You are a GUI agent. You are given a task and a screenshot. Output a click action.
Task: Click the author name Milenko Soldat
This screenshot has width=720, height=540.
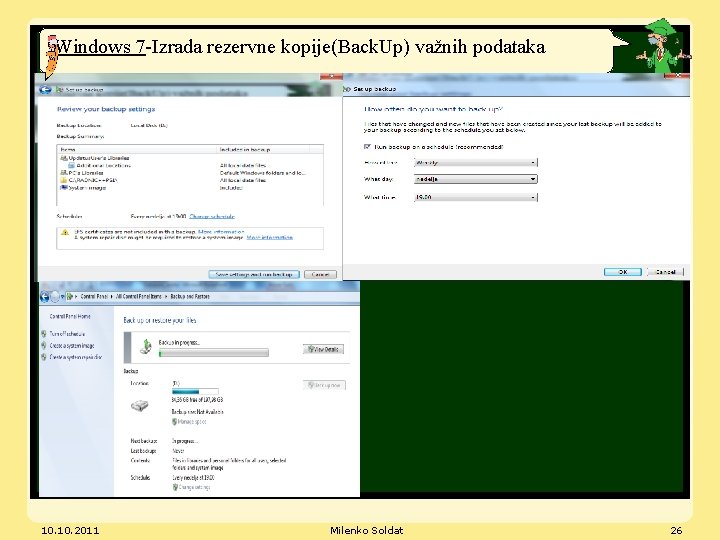point(366,530)
